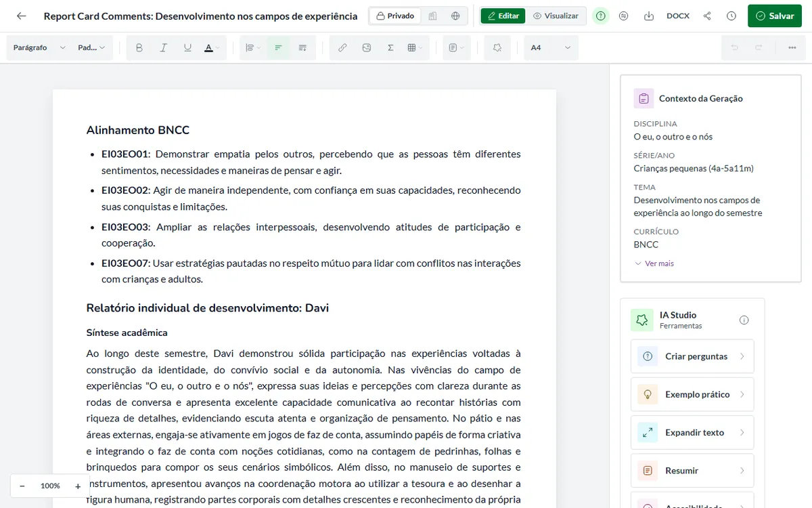Click the Criar perguntas question icon
The image size is (812, 508).
pyautogui.click(x=648, y=356)
